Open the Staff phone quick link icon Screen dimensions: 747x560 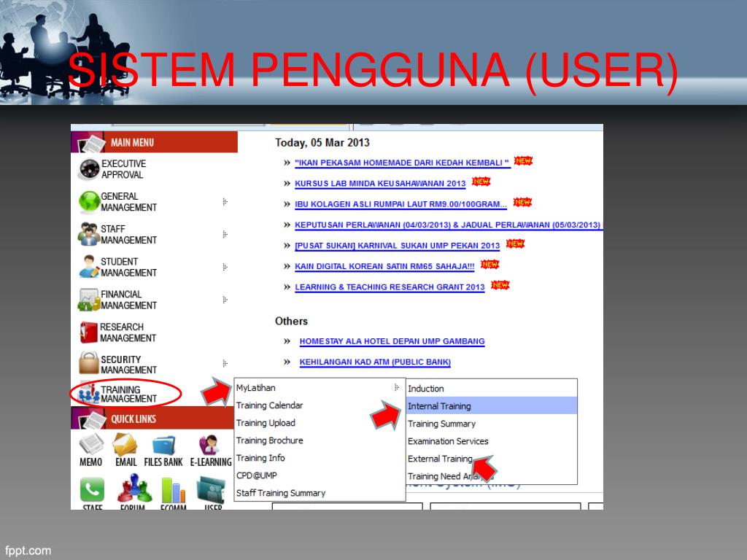pos(92,490)
